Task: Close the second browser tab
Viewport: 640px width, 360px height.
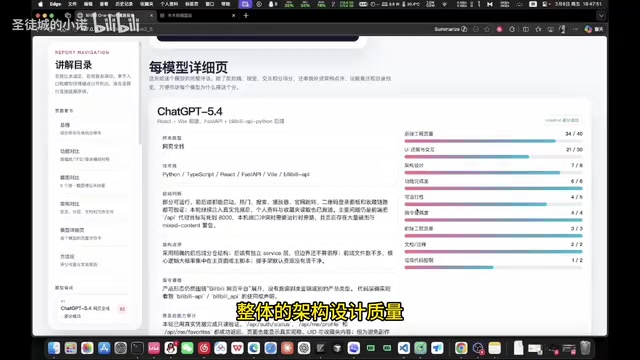Action: (233, 16)
